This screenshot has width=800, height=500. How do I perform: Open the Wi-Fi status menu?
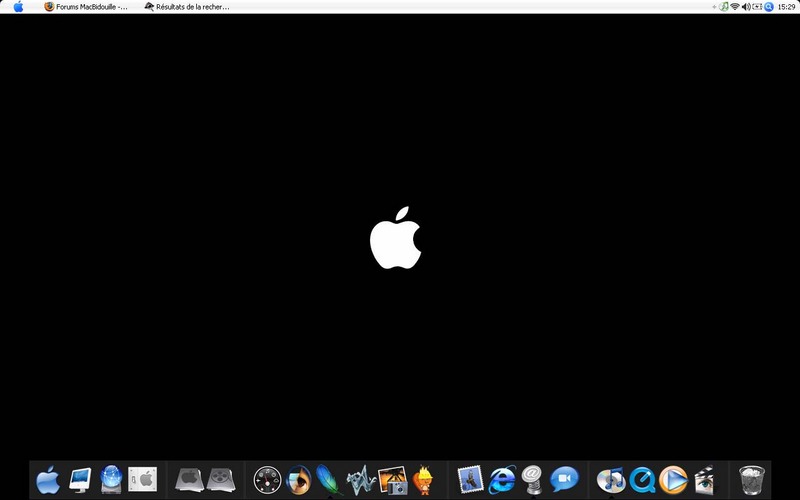coord(735,7)
